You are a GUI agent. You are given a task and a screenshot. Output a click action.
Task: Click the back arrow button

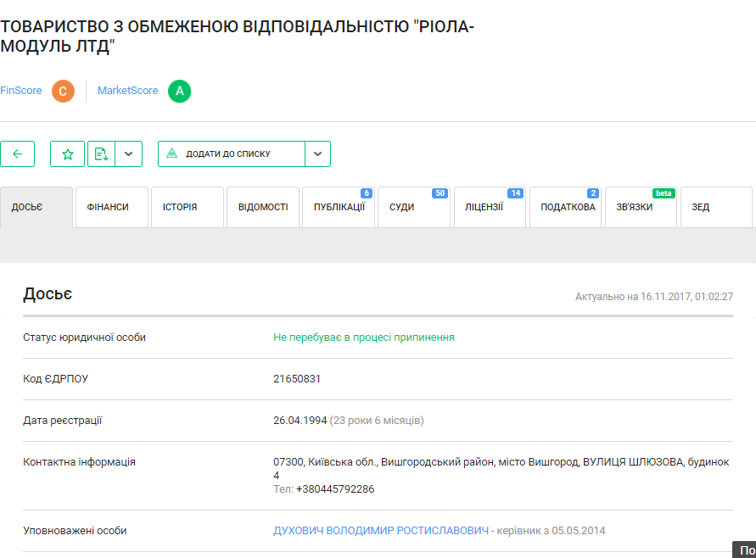click(x=17, y=153)
